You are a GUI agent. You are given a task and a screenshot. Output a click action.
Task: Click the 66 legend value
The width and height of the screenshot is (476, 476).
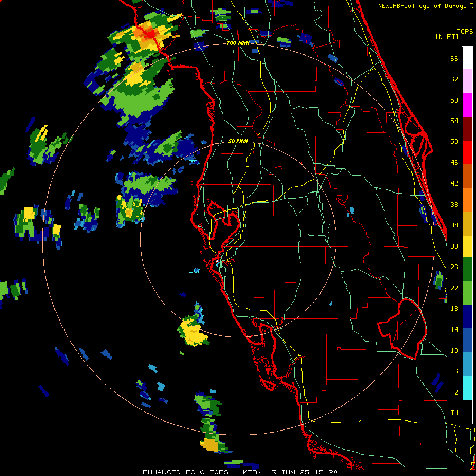pyautogui.click(x=454, y=59)
